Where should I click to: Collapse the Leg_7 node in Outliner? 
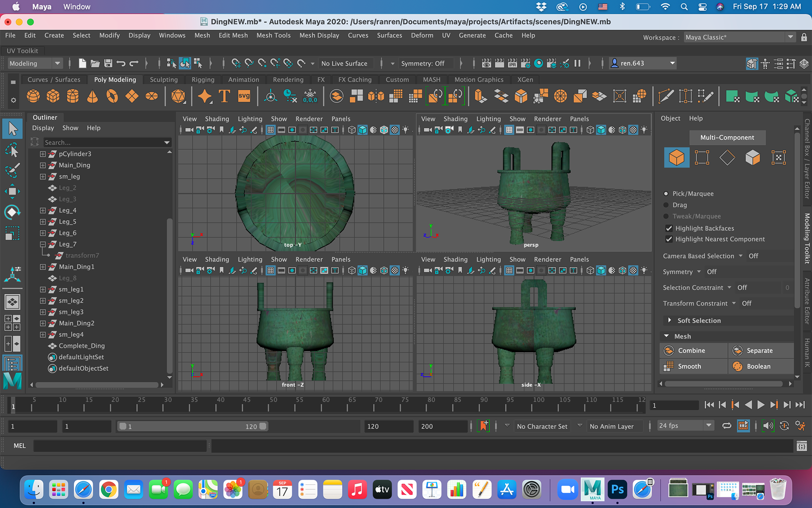point(43,244)
